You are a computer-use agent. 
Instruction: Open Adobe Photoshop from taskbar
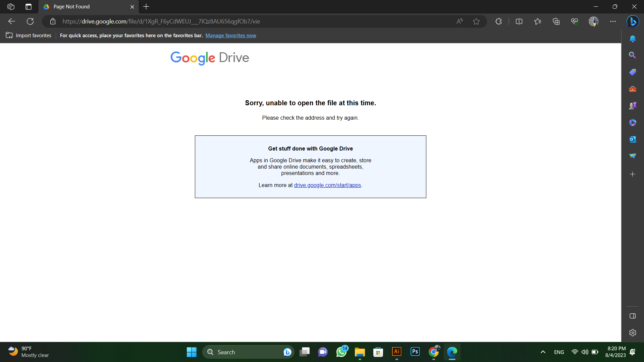click(x=415, y=351)
